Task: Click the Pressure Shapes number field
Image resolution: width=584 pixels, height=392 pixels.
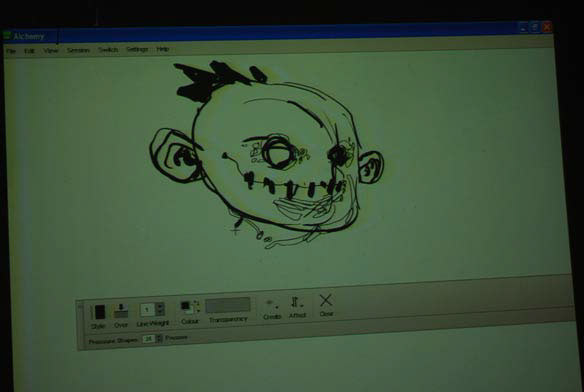Action: (x=149, y=339)
